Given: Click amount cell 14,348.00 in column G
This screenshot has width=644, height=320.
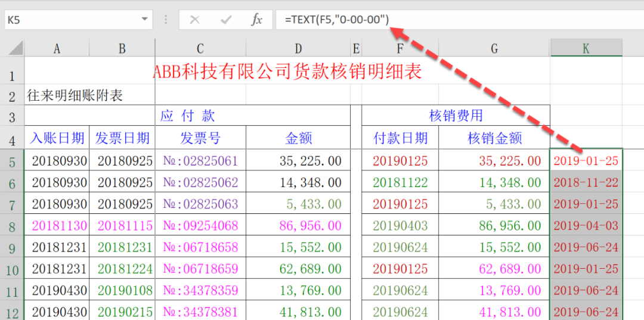Looking at the screenshot, I should pyautogui.click(x=494, y=182).
